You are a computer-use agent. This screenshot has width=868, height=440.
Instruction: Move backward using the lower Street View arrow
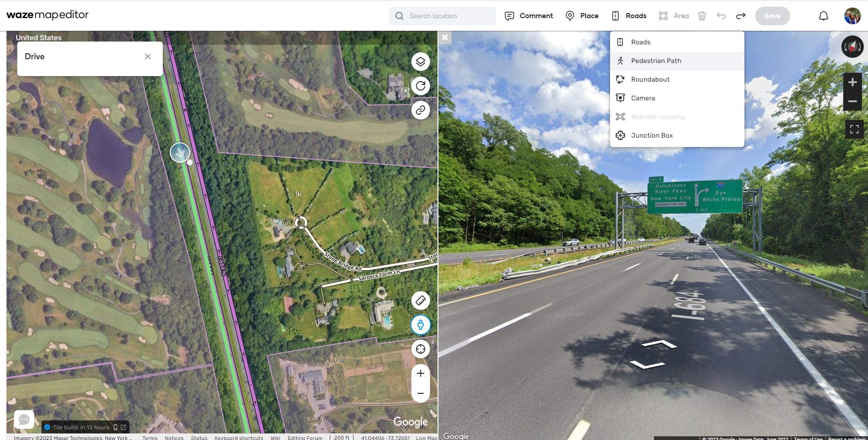click(647, 364)
